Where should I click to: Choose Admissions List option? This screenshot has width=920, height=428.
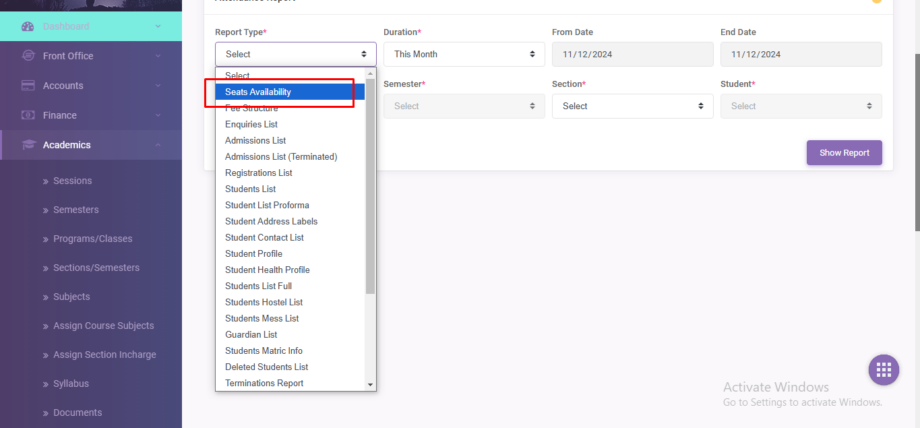[255, 141]
